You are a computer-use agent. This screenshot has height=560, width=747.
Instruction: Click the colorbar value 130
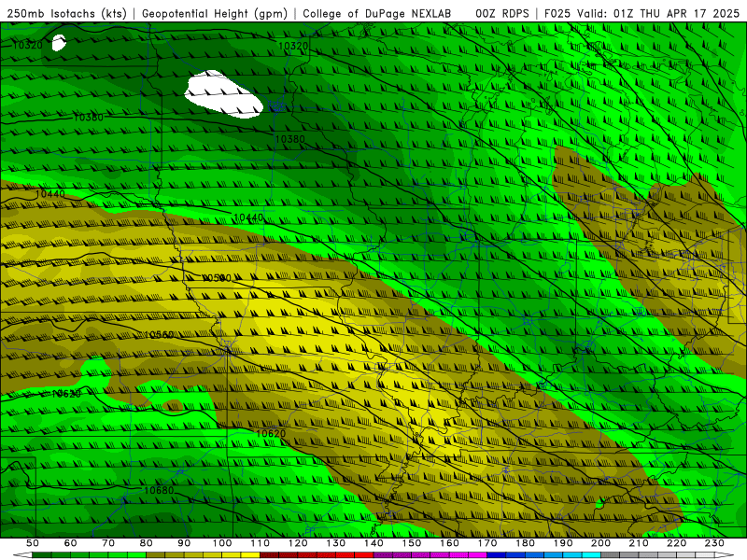pyautogui.click(x=336, y=543)
